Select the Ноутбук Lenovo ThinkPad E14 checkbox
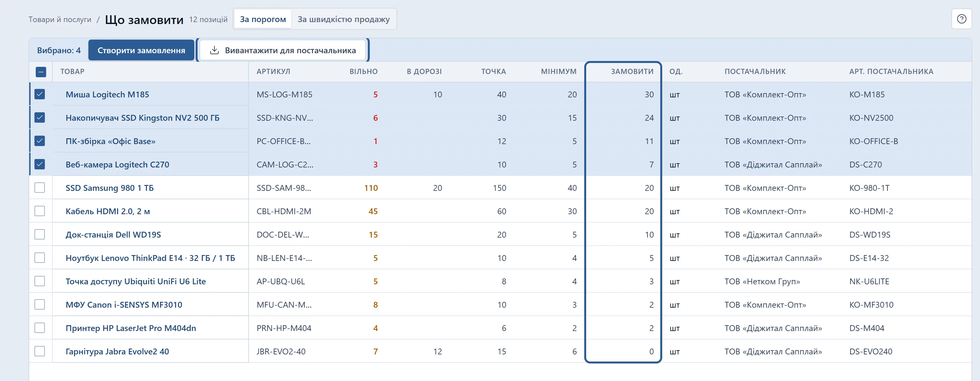This screenshot has height=381, width=980. pyautogui.click(x=40, y=258)
